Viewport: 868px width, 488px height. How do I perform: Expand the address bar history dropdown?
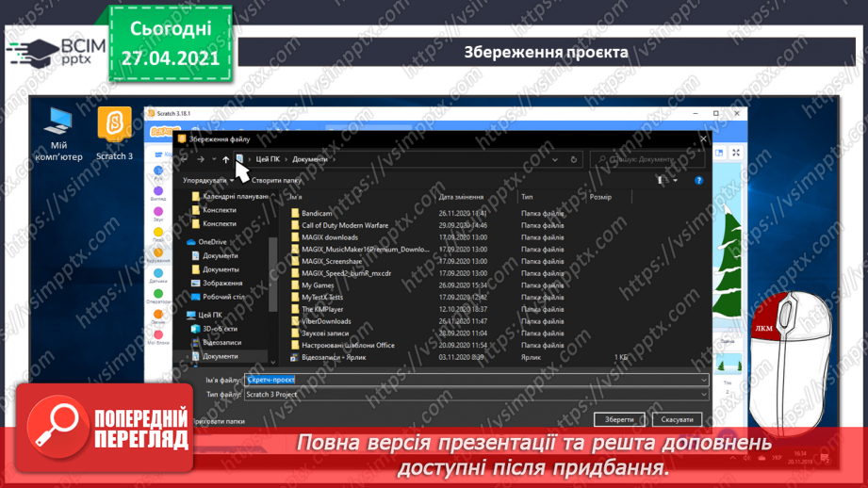click(x=555, y=159)
